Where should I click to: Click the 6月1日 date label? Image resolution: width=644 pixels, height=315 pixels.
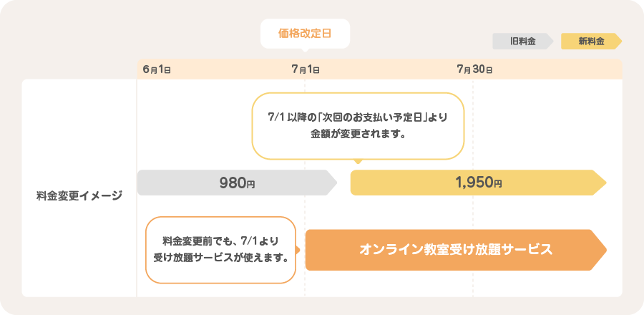pyautogui.click(x=157, y=69)
